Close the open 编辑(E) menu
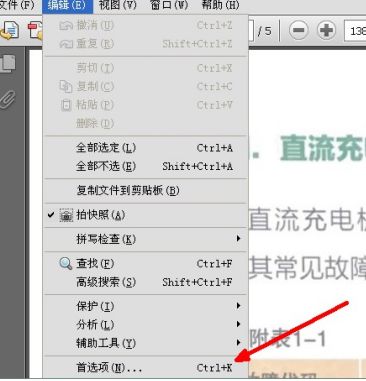The width and height of the screenshot is (366, 381). coord(67,6)
